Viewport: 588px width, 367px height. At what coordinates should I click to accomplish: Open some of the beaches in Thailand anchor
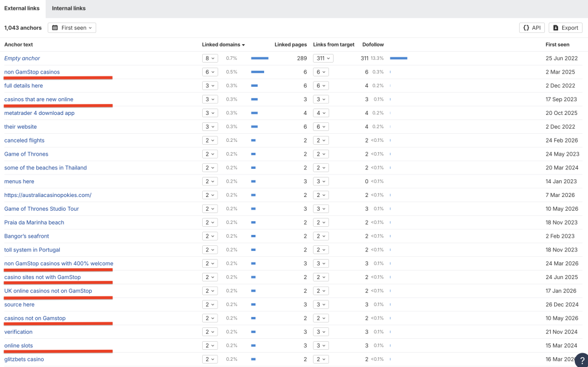tap(45, 168)
